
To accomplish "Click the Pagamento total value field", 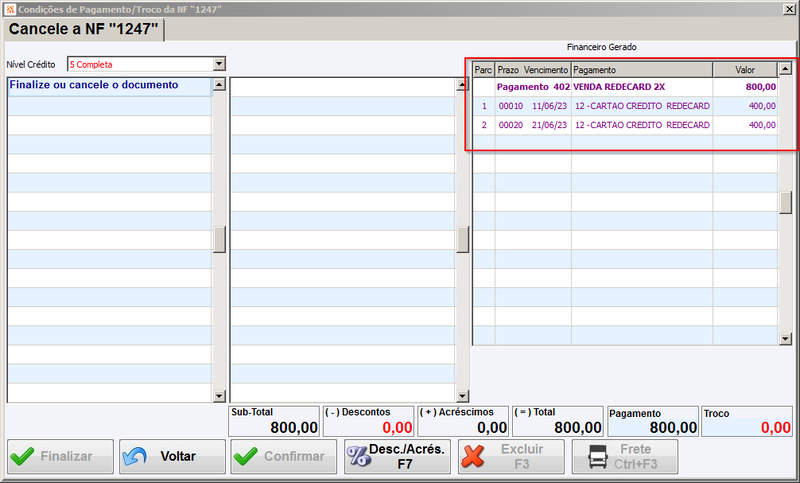I will click(653, 421).
